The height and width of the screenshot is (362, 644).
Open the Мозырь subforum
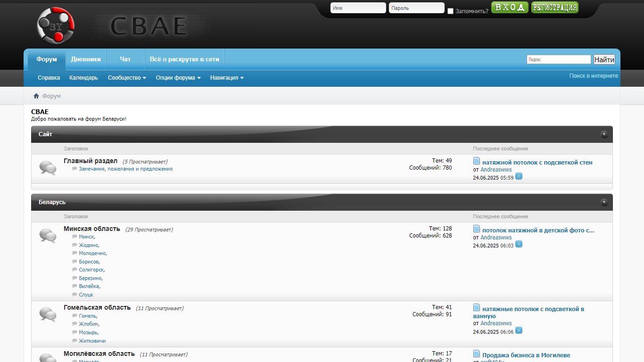click(x=88, y=332)
